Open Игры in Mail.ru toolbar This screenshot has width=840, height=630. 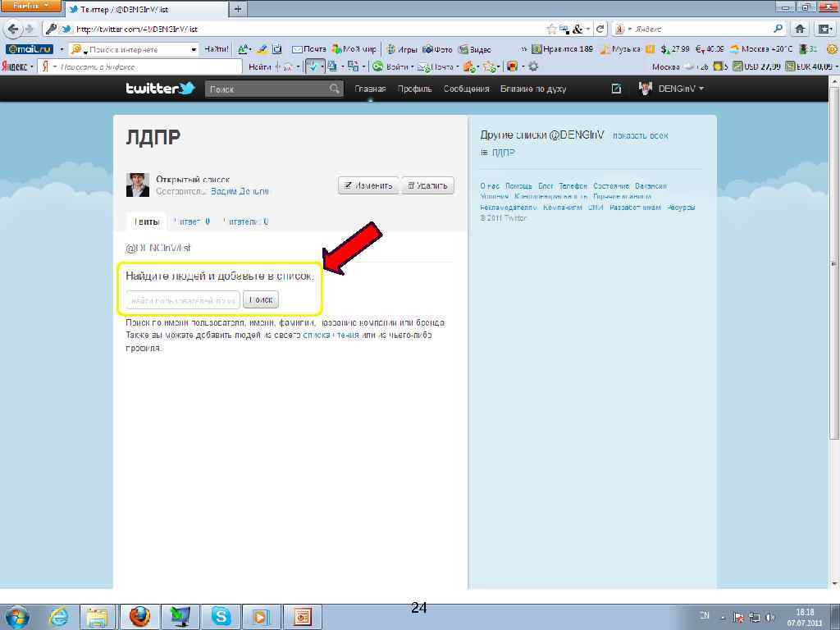click(402, 49)
